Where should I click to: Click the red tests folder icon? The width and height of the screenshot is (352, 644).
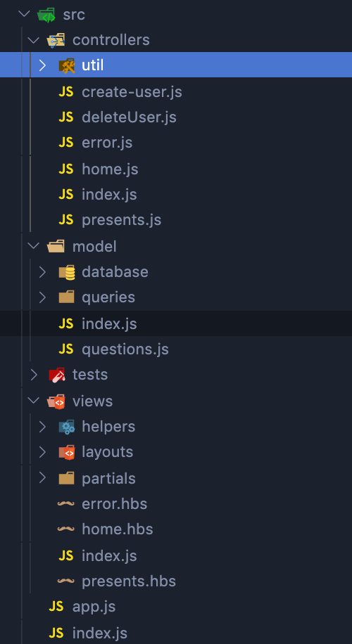pyautogui.click(x=57, y=375)
